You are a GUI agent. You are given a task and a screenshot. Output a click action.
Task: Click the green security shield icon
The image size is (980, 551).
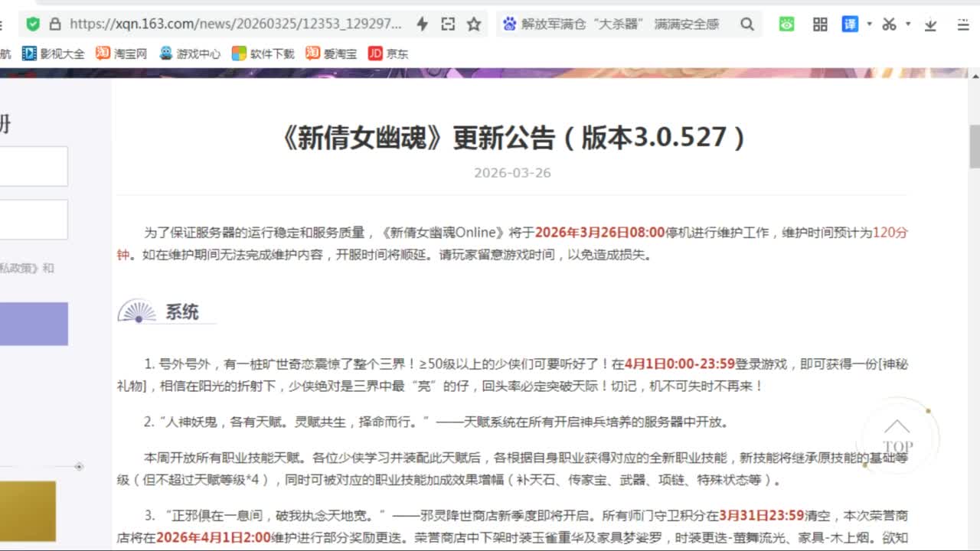click(x=33, y=24)
